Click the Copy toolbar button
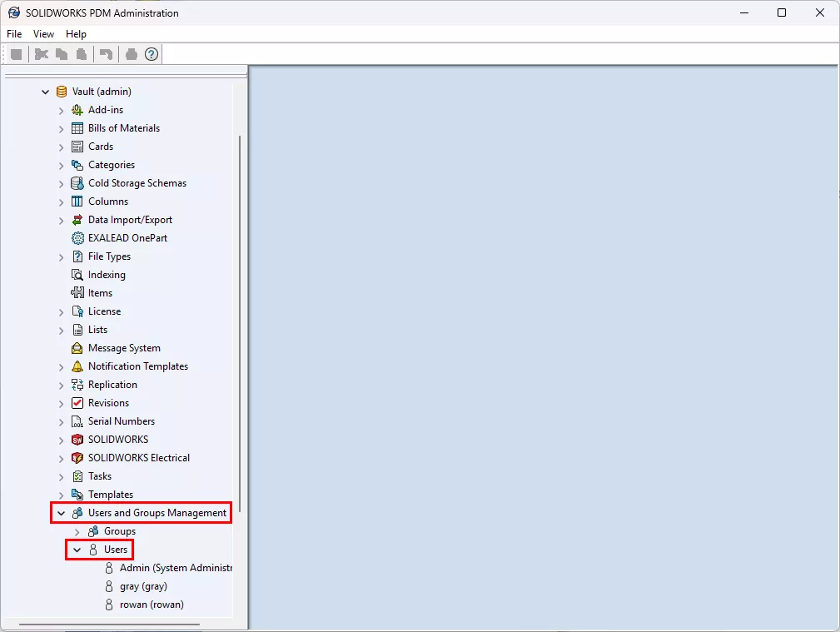Screen dimensions: 840x632 pyautogui.click(x=62, y=54)
